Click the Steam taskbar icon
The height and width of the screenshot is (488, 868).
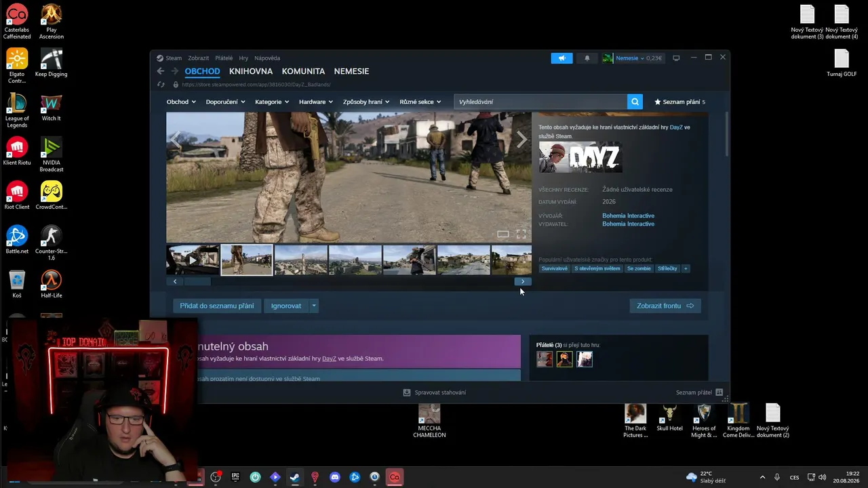pos(295,477)
